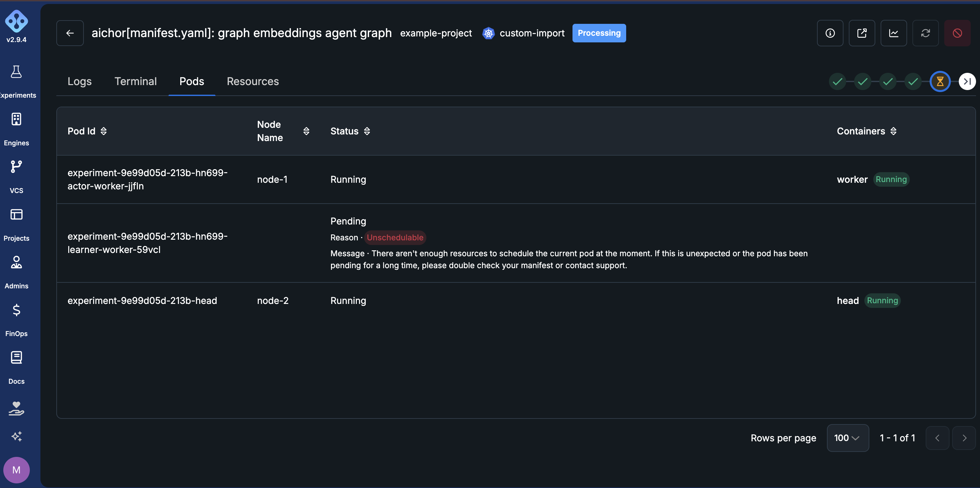Sort table by Node Name
Screen dimensions: 980x488
coord(306,131)
